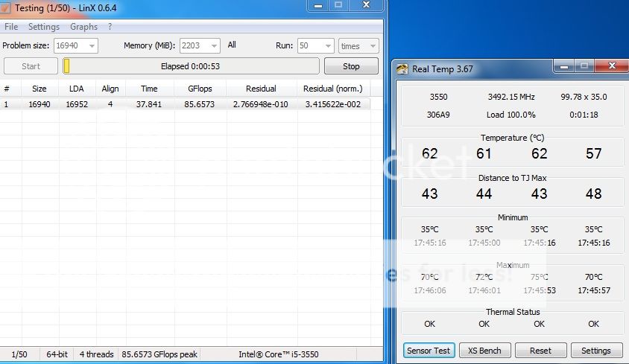Click the All memory link
Viewport: 629px width, 364px height.
point(232,45)
